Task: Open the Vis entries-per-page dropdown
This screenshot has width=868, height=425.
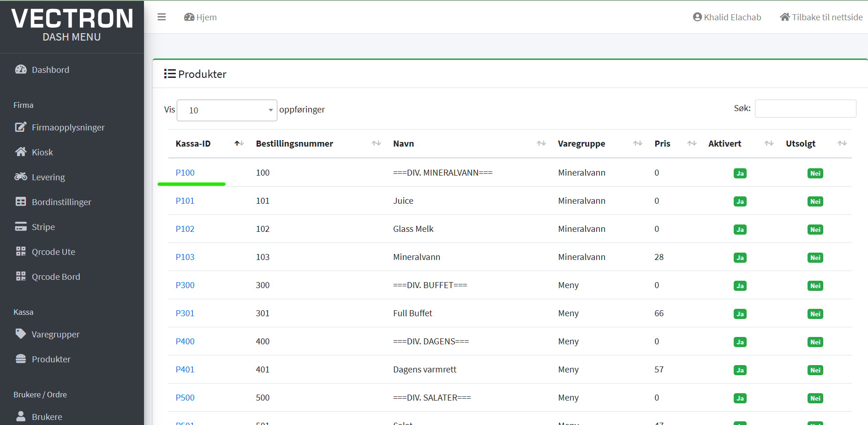Action: pos(227,110)
